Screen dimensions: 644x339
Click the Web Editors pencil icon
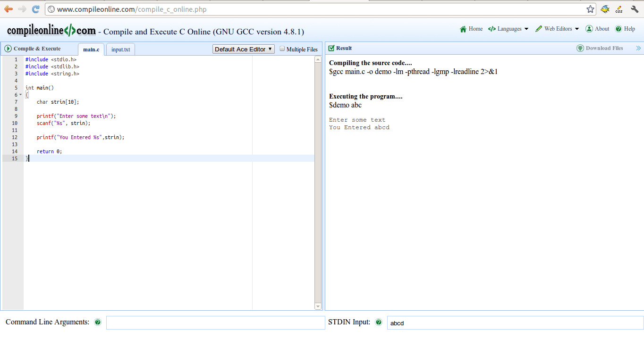coord(538,29)
